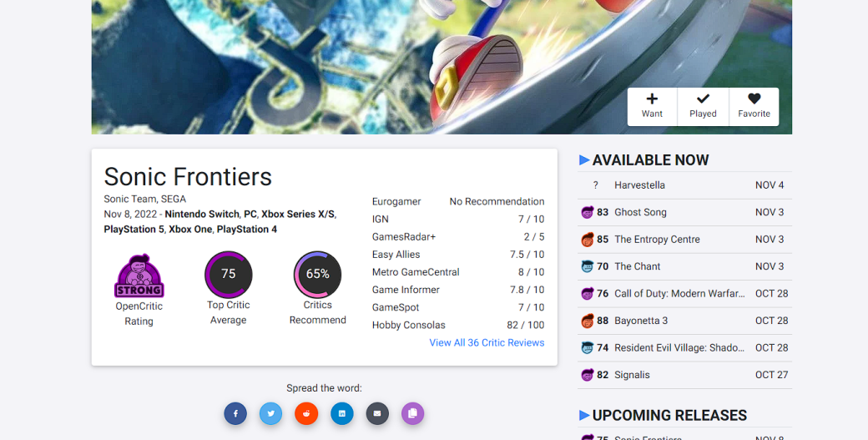
Task: Click the Harvestella question mark score
Action: point(596,185)
